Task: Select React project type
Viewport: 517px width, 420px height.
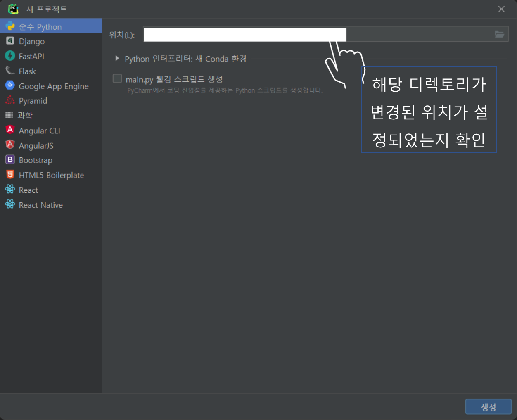Action: (x=51, y=190)
